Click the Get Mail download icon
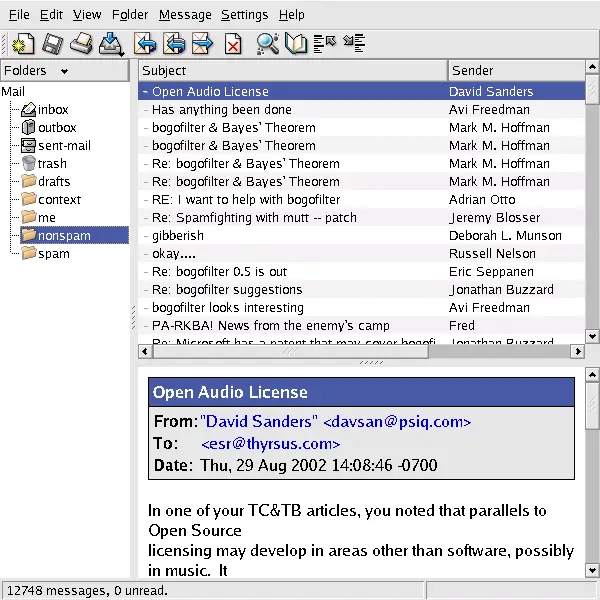600x600 pixels. (110, 43)
